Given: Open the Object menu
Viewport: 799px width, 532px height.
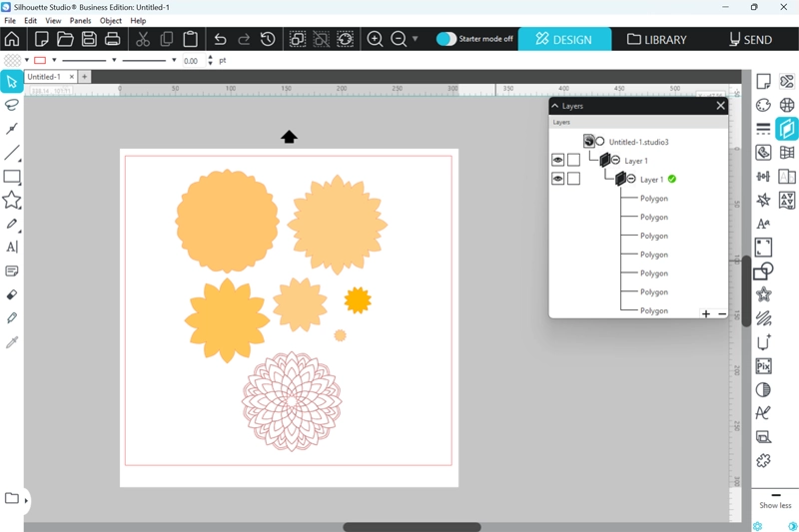Looking at the screenshot, I should 111,20.
